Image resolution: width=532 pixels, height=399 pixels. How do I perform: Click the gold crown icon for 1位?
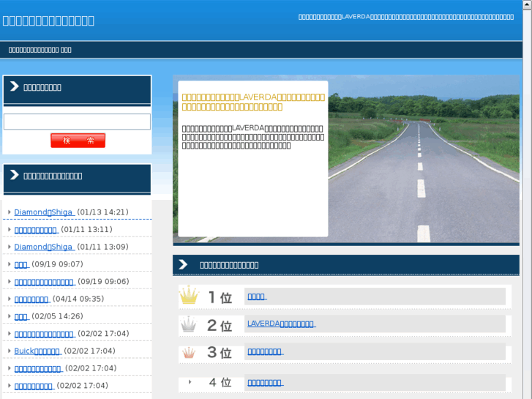(189, 295)
